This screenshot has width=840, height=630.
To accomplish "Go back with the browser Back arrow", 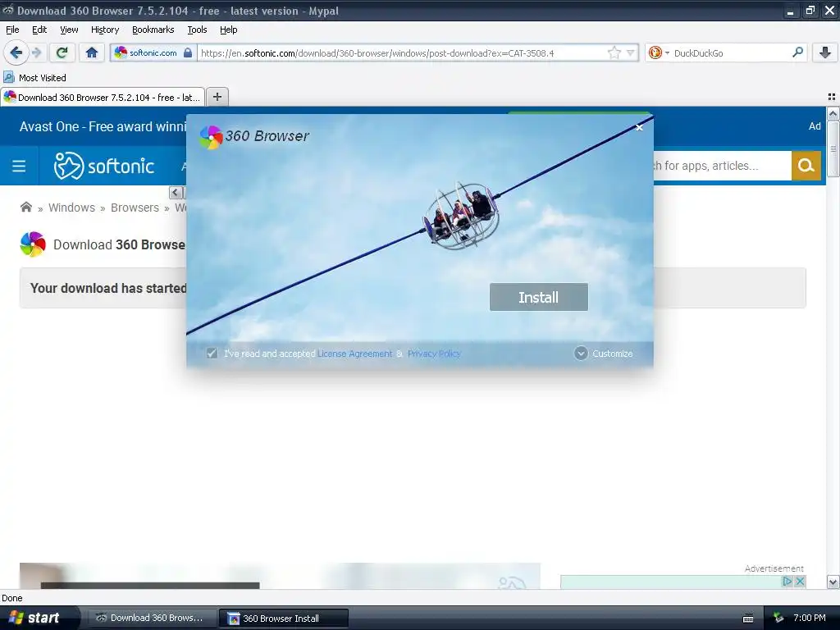I will [16, 52].
